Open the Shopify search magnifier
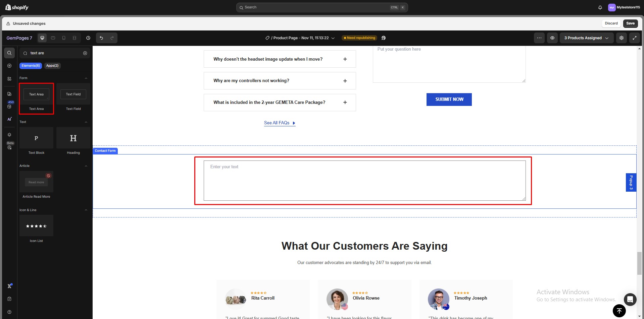This screenshot has width=644, height=319. click(242, 7)
